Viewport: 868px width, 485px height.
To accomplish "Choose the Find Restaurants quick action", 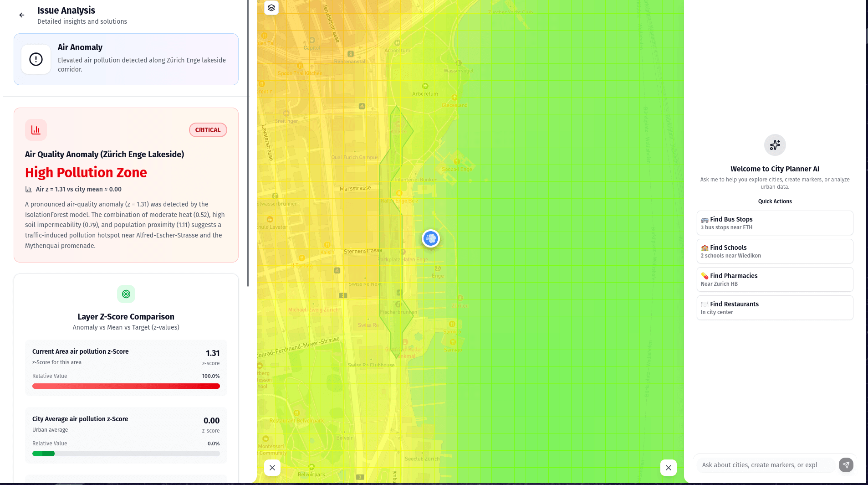I will [x=775, y=308].
